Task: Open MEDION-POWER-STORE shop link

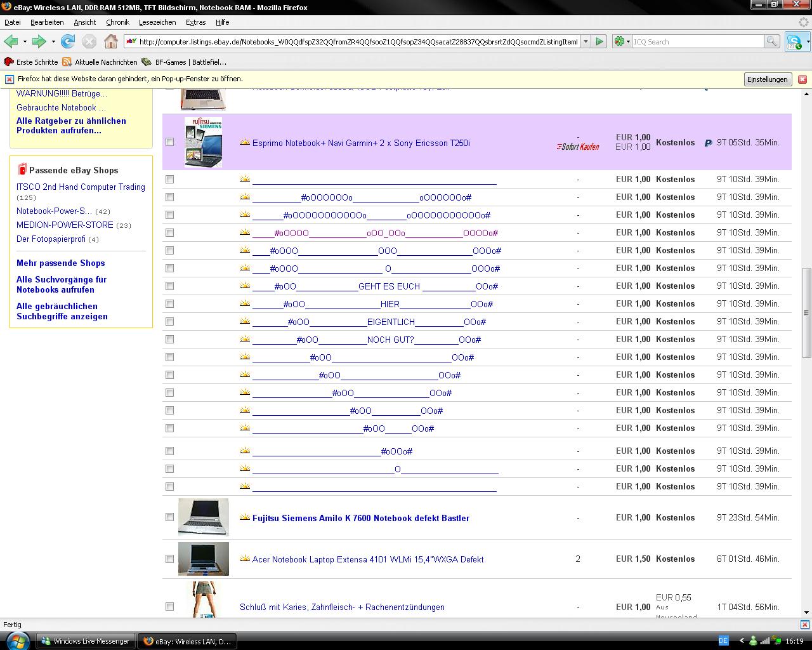Action: coord(65,225)
